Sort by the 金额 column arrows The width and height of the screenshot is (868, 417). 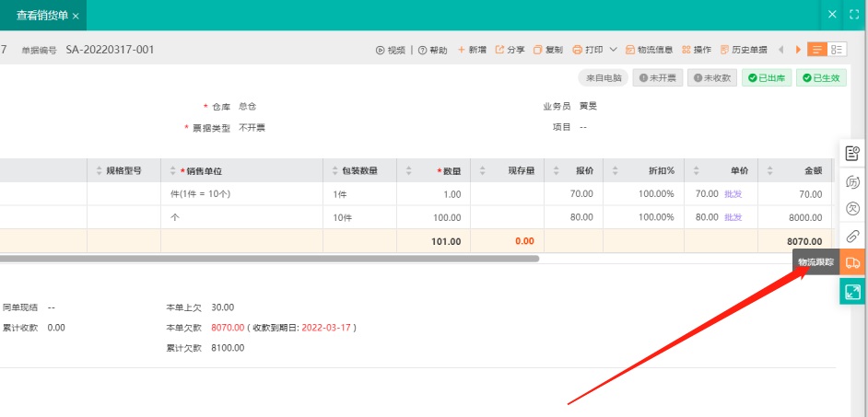pos(768,171)
